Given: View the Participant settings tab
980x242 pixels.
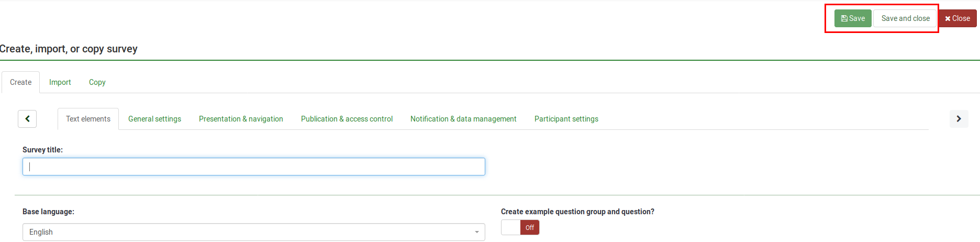Looking at the screenshot, I should coord(566,119).
